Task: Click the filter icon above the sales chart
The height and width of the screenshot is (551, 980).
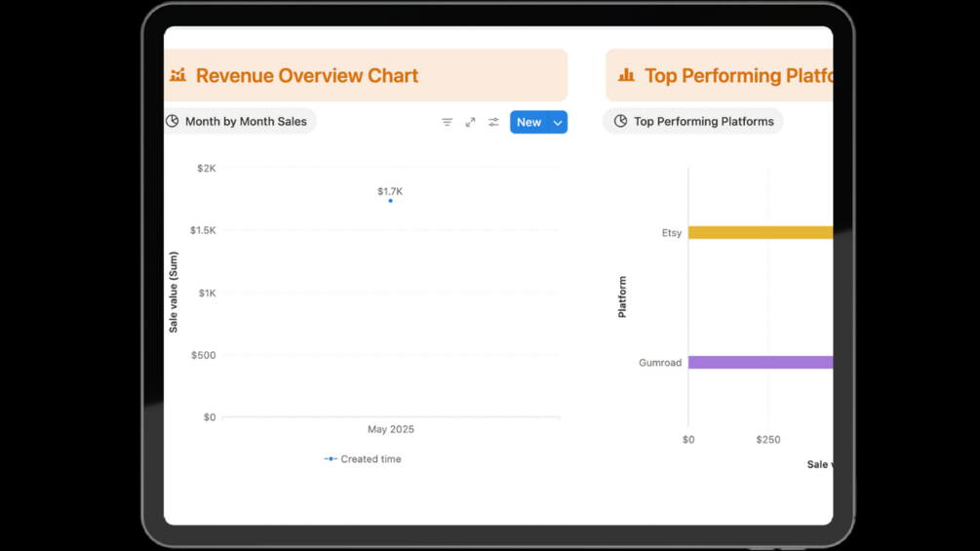Action: [447, 122]
